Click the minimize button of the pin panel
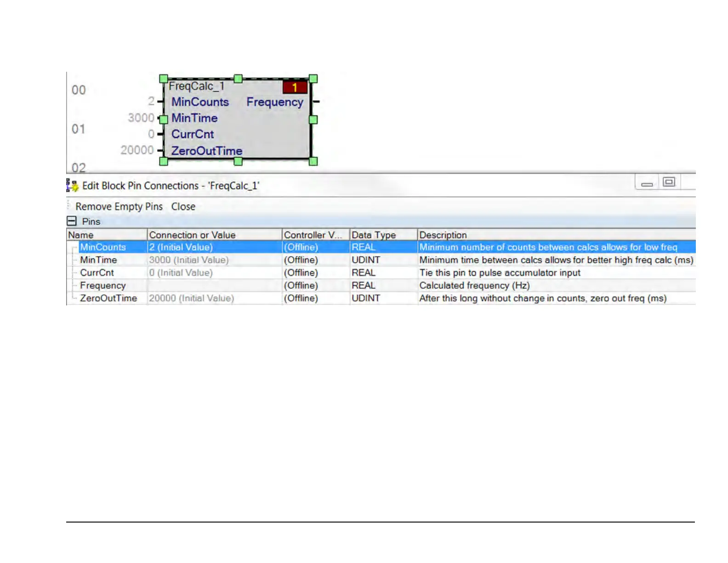Image resolution: width=728 pixels, height=563 pixels. pyautogui.click(x=647, y=183)
